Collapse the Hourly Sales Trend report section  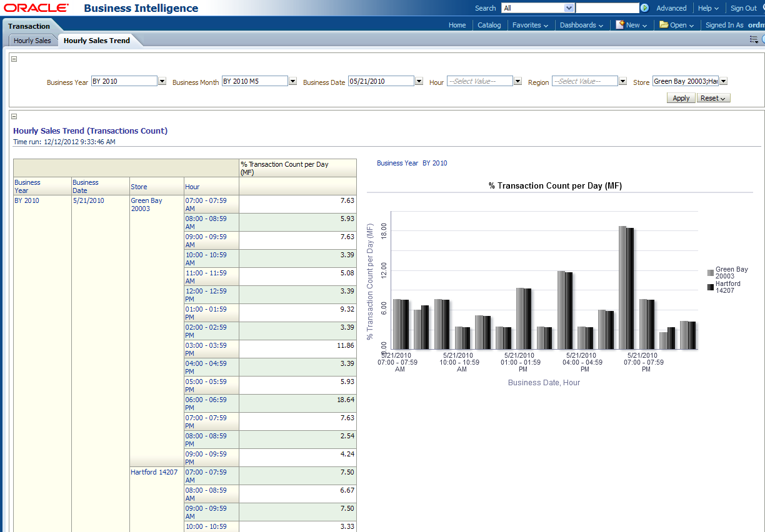[x=14, y=116]
